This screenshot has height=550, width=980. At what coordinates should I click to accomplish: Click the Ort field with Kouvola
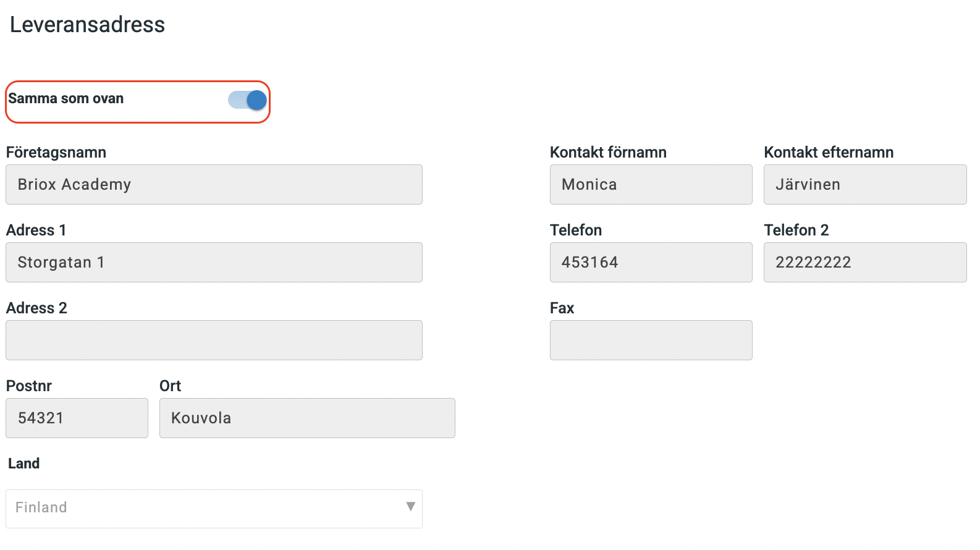click(x=307, y=418)
